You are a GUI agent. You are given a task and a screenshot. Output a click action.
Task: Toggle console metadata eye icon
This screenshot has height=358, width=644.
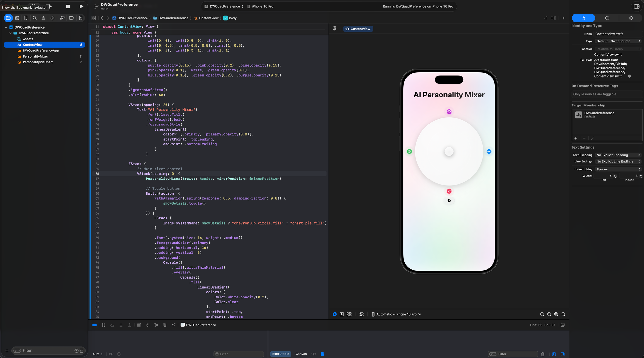point(314,354)
